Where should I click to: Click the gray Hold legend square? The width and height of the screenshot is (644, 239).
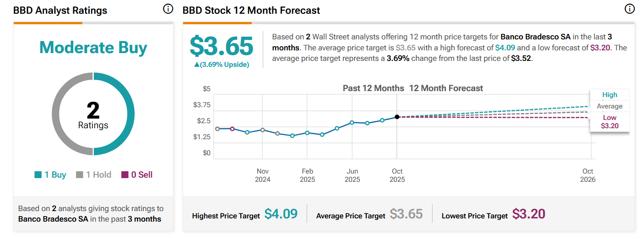pos(80,174)
